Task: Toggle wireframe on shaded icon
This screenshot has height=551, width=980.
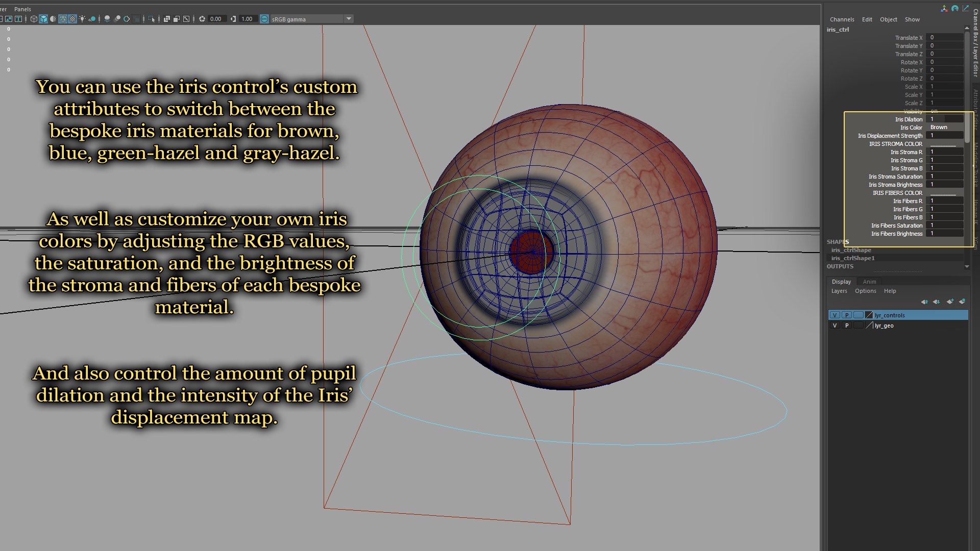Action: tap(63, 19)
